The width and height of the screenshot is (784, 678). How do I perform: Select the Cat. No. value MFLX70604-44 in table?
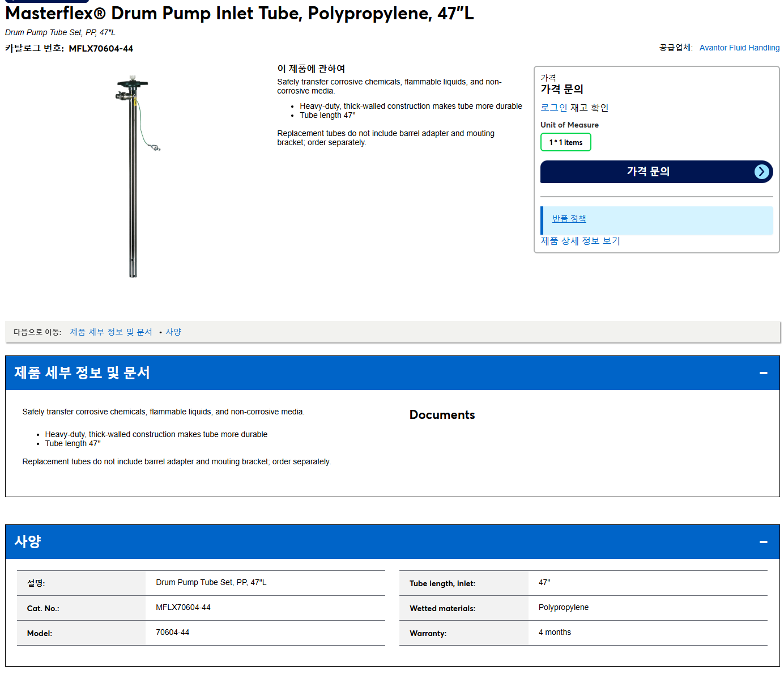(183, 608)
